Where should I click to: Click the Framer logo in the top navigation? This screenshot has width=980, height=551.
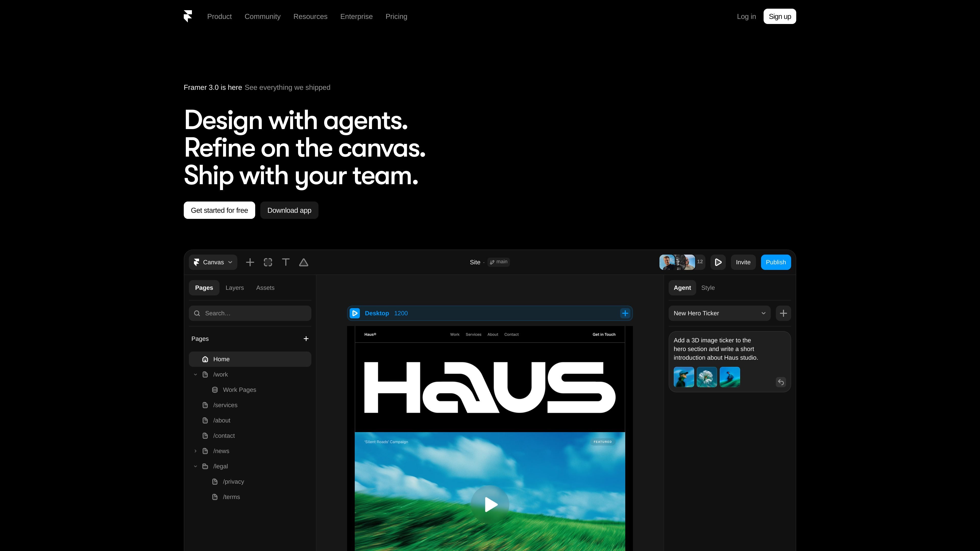click(x=188, y=16)
